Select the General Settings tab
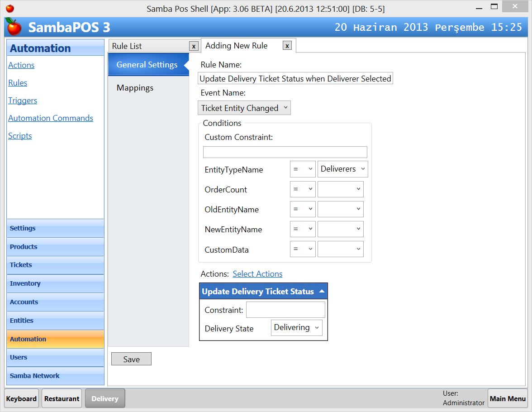 point(147,64)
